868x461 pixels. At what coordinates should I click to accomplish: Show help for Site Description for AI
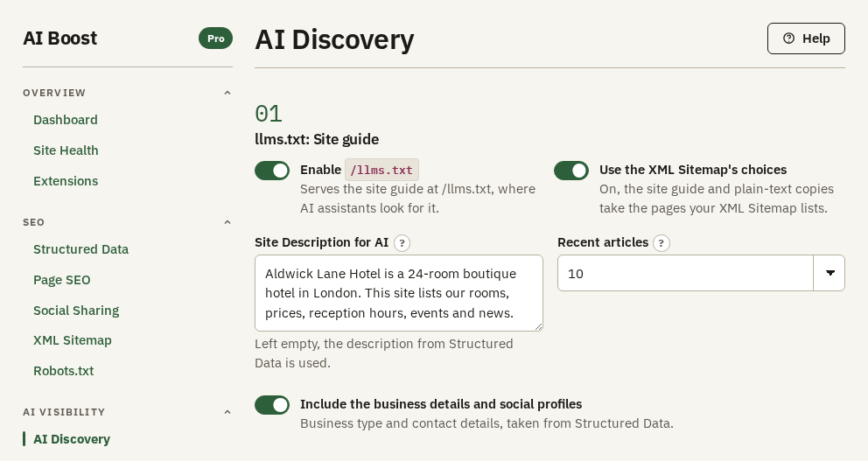[x=402, y=243]
